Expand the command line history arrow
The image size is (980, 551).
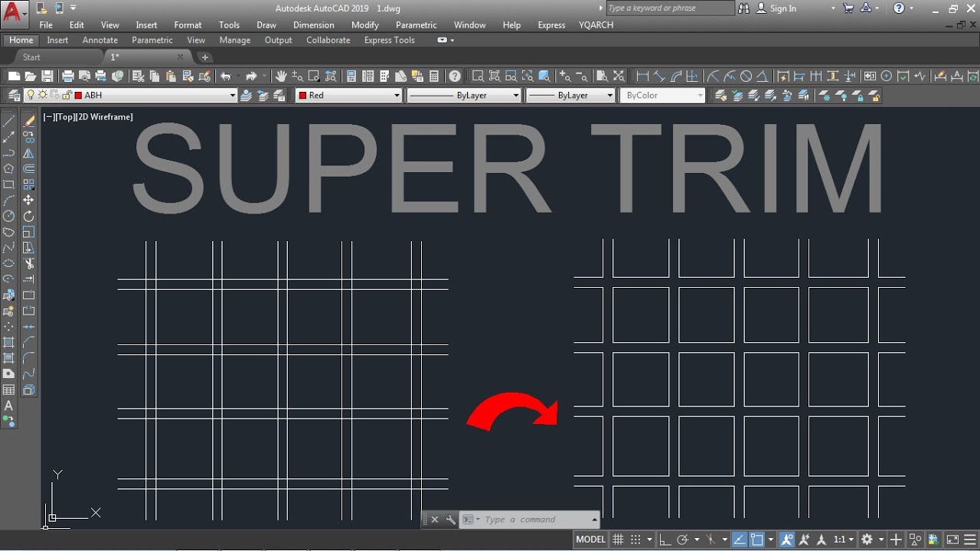tap(594, 520)
